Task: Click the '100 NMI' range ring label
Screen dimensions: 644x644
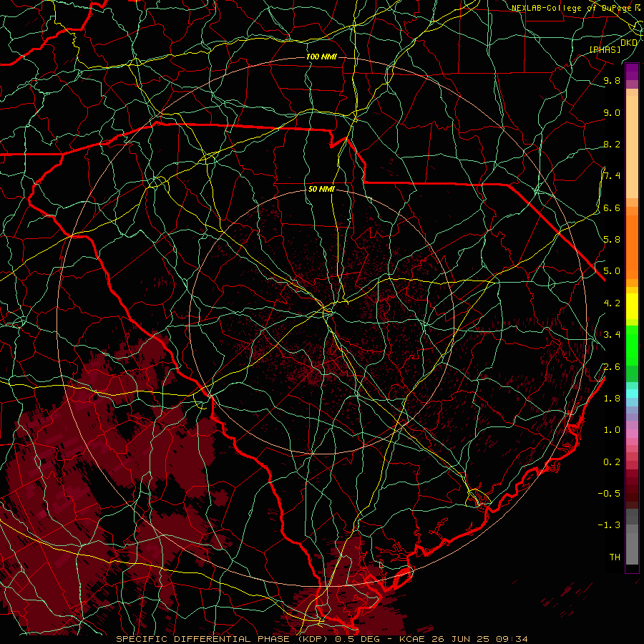Action: click(x=321, y=57)
